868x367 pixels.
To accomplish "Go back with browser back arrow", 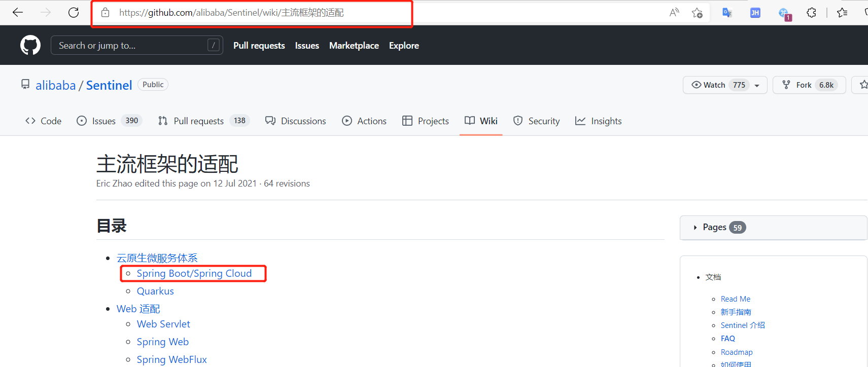I will click(x=18, y=12).
